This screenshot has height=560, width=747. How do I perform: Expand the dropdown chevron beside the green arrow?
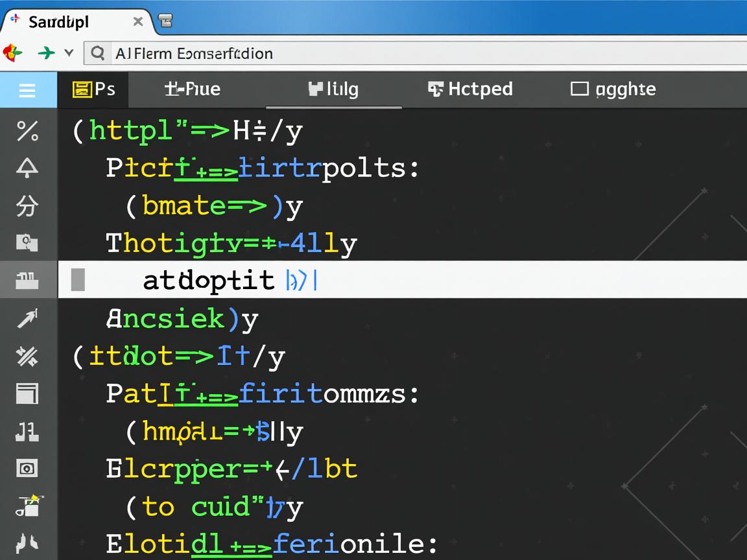pyautogui.click(x=69, y=53)
